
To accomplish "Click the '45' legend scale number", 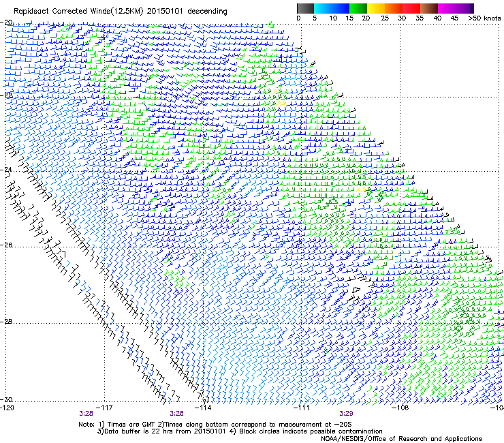I will [x=454, y=18].
